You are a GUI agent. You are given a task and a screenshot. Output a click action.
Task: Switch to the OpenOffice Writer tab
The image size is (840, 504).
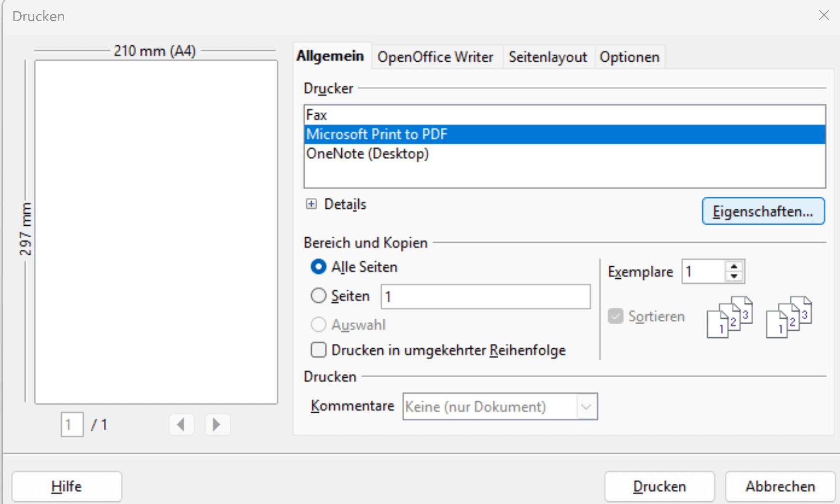click(x=435, y=57)
